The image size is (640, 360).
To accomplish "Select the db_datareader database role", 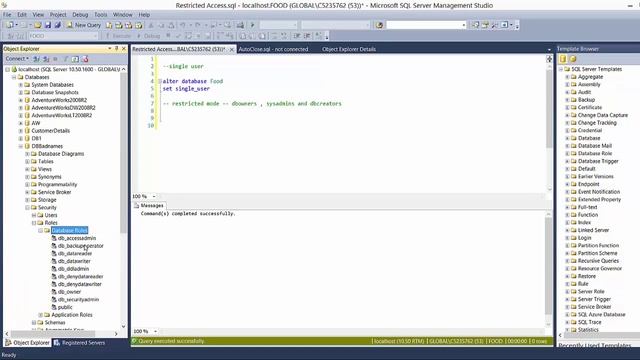I will tap(75, 253).
